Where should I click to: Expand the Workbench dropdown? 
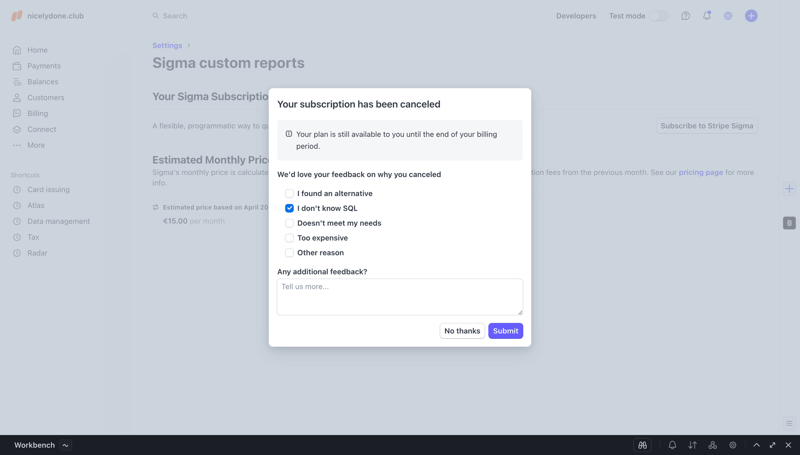[65, 445]
